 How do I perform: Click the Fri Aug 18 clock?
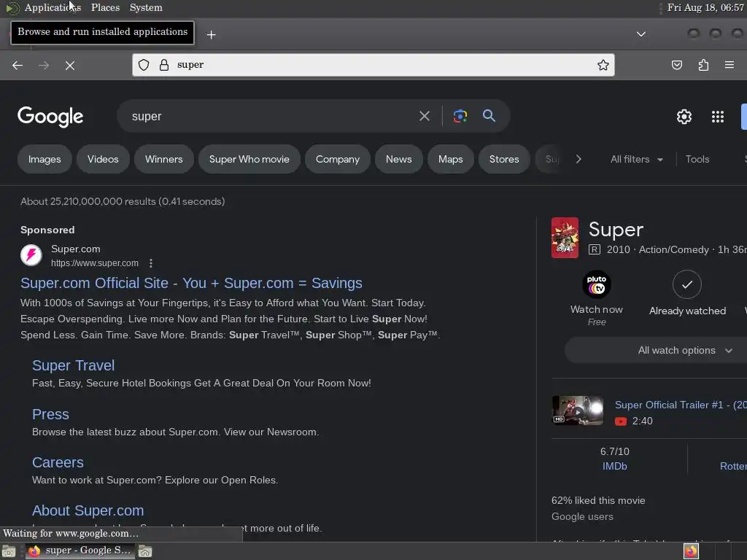click(x=706, y=7)
